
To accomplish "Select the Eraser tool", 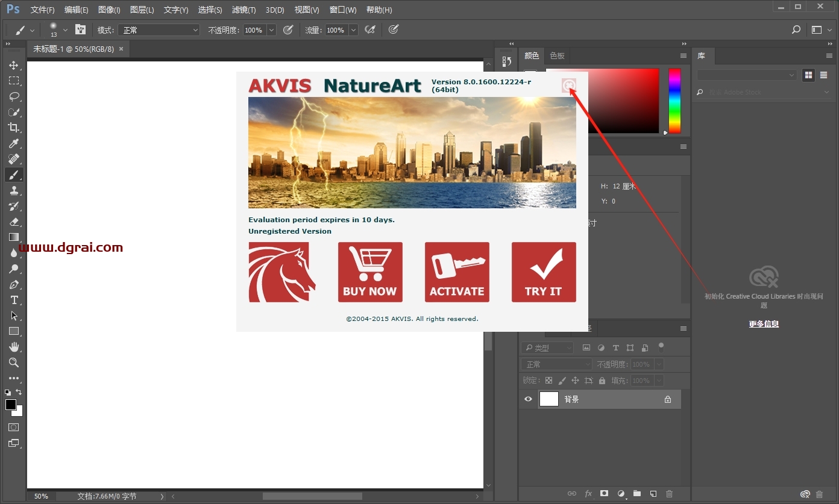I will point(13,222).
